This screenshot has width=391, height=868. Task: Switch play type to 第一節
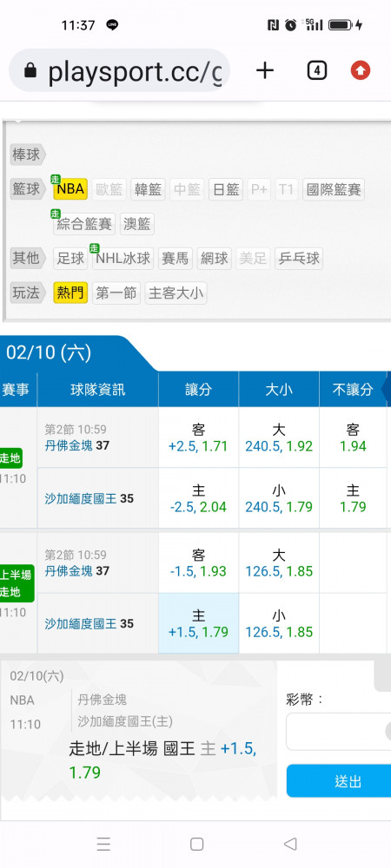pyautogui.click(x=116, y=293)
